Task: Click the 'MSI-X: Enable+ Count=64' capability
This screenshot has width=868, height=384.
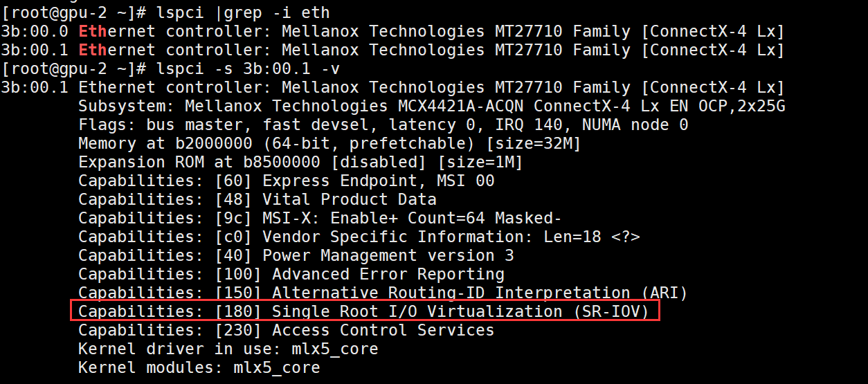Action: 411,218
